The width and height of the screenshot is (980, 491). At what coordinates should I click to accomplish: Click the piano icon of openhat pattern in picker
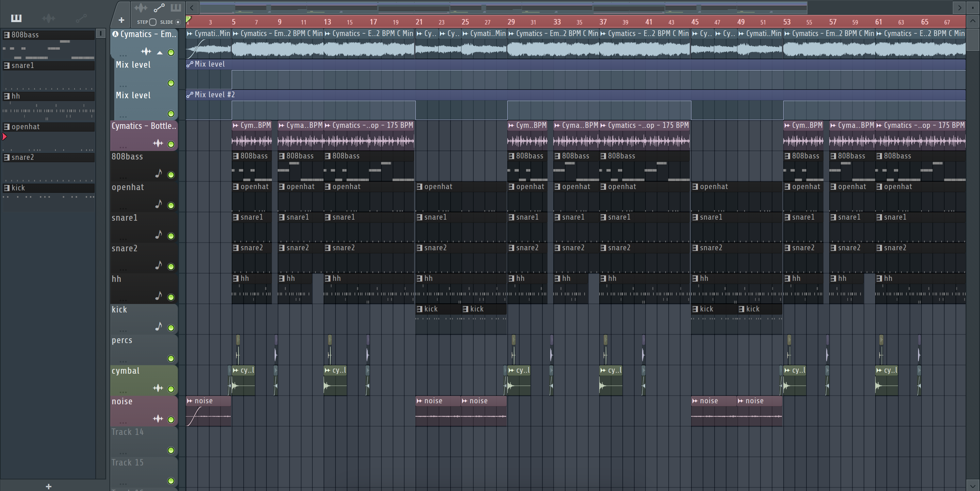coord(6,126)
